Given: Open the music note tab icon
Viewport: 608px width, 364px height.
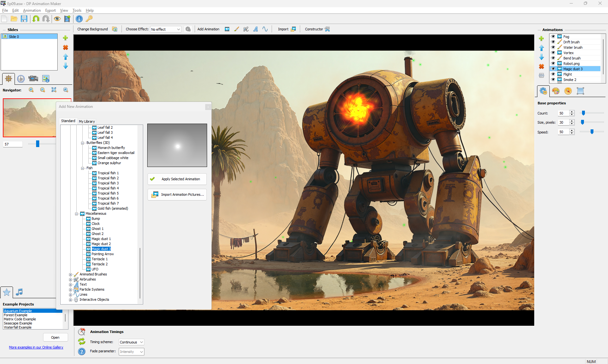Looking at the screenshot, I should point(19,292).
